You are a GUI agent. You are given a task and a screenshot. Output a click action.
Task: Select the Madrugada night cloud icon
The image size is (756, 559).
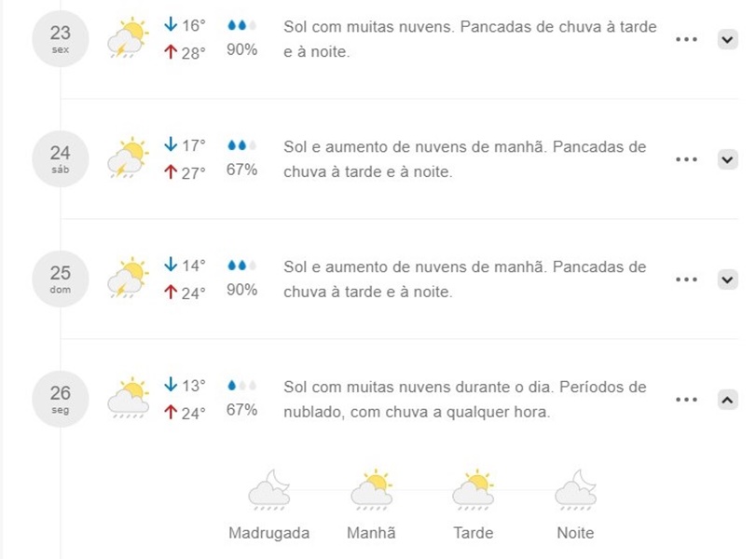click(x=269, y=490)
